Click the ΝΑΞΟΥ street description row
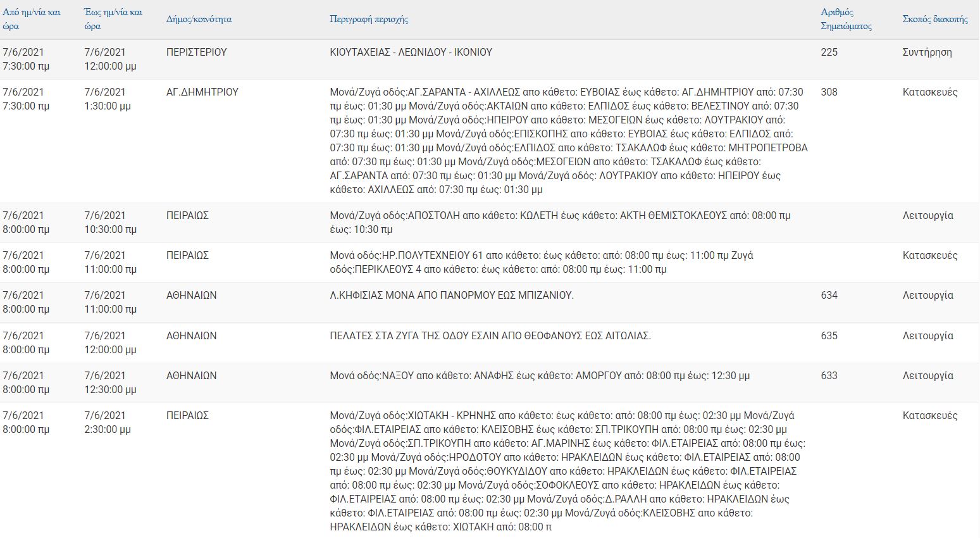This screenshot has width=980, height=538. (x=539, y=376)
